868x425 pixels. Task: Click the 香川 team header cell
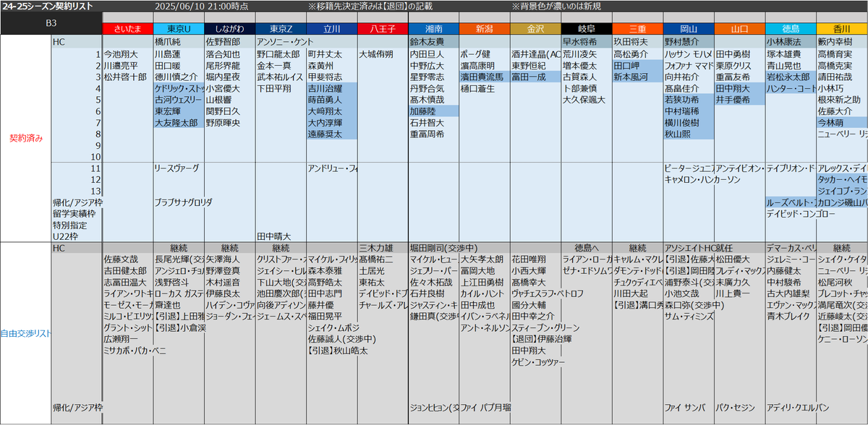tap(842, 29)
